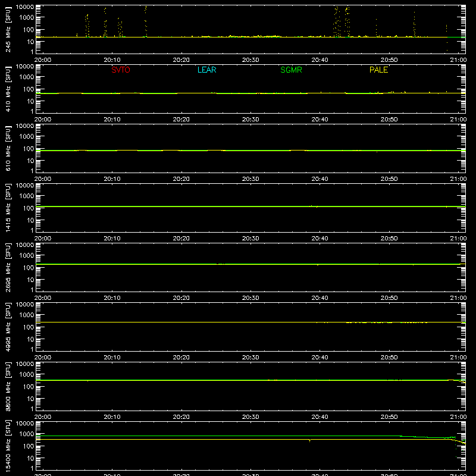Select the 1415 MHz [SFU] axis title
The width and height of the screenshot is (476, 476).
(x=8, y=208)
